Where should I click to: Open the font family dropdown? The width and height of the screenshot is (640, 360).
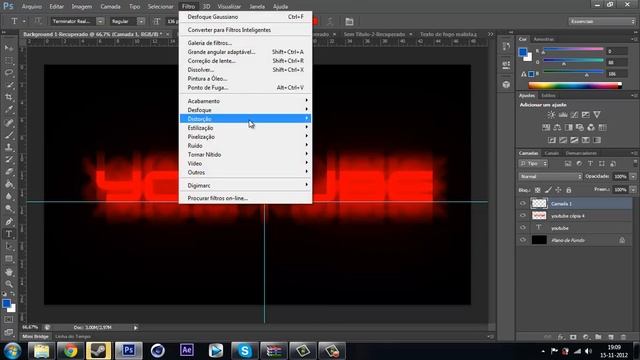(x=100, y=21)
